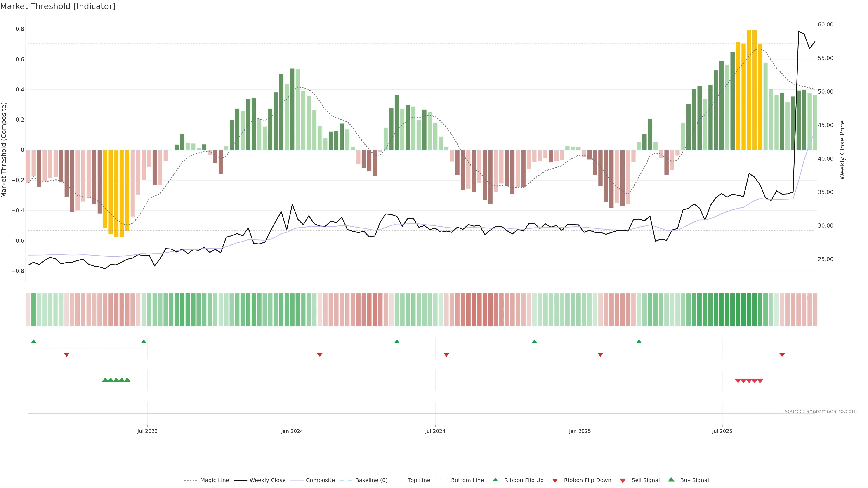This screenshot has height=488, width=868.
Task: Click the leftmost green buy signal triangle
Action: tap(105, 380)
